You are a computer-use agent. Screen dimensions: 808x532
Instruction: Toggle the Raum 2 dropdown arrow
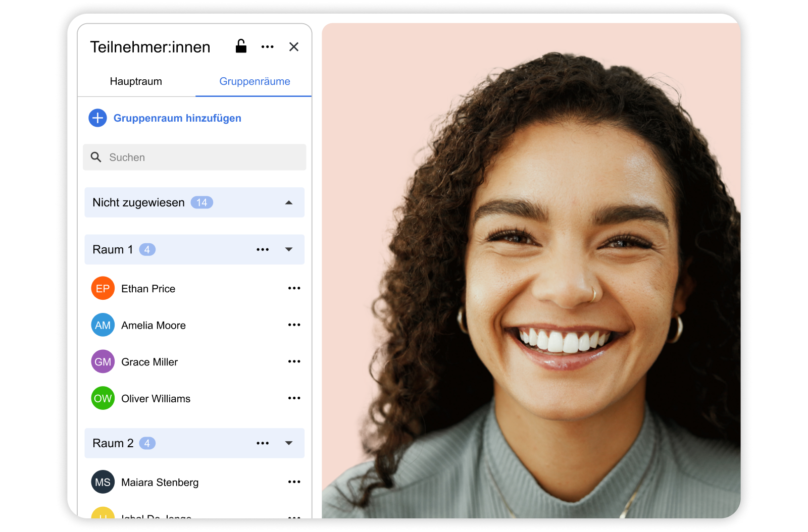289,443
